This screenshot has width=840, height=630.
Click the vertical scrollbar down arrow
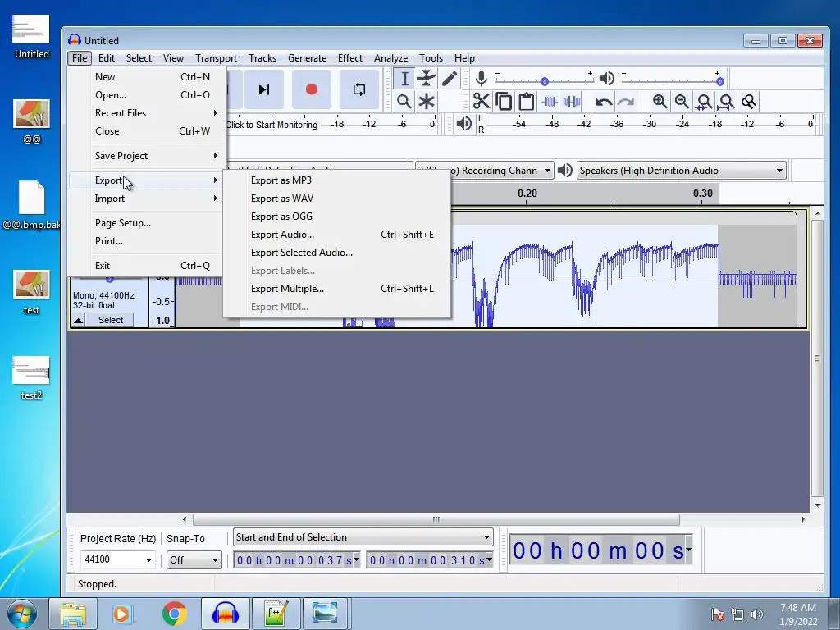(x=818, y=505)
